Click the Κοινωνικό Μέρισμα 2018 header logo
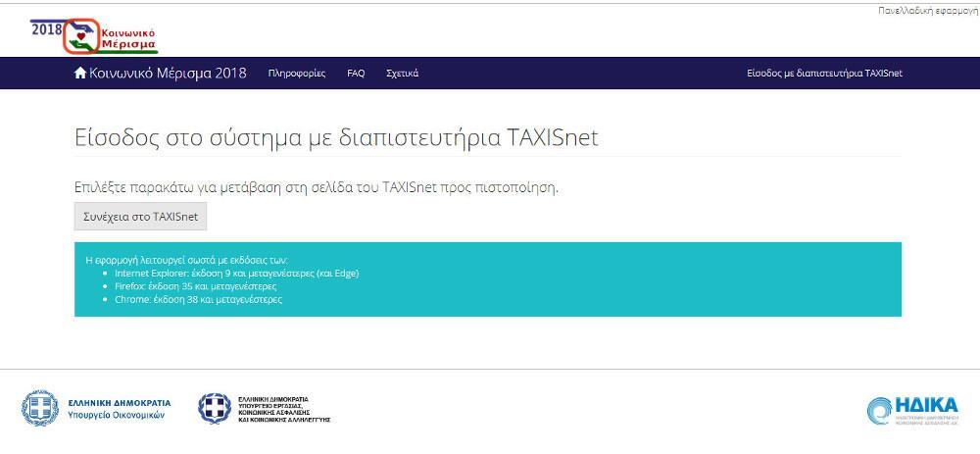The height and width of the screenshot is (454, 980). point(95,34)
